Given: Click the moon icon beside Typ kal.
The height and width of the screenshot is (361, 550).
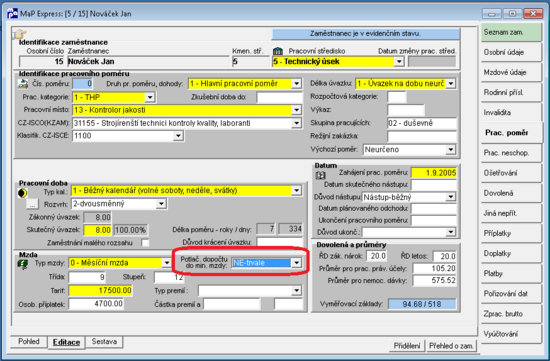Looking at the screenshot, I should [22, 193].
